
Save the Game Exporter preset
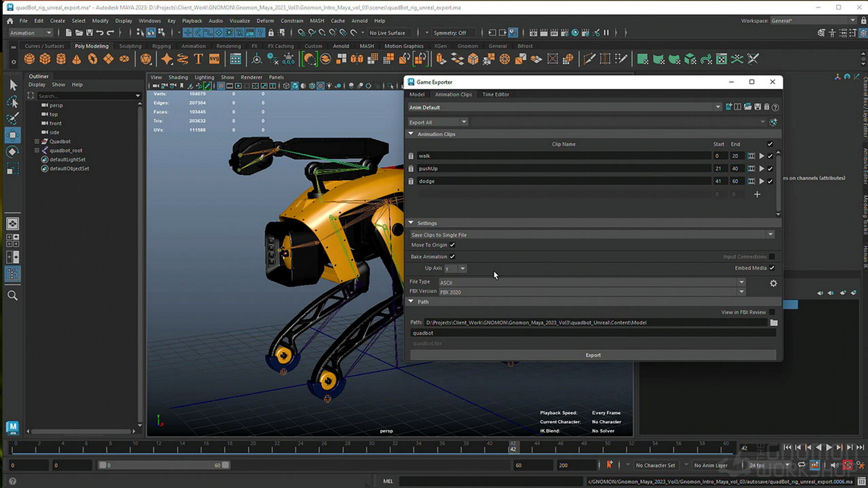757,107
